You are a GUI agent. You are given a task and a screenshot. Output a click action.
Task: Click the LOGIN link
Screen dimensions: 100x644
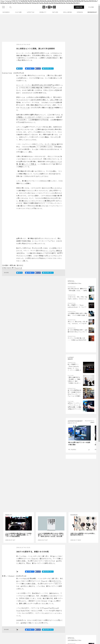pos(91,7)
